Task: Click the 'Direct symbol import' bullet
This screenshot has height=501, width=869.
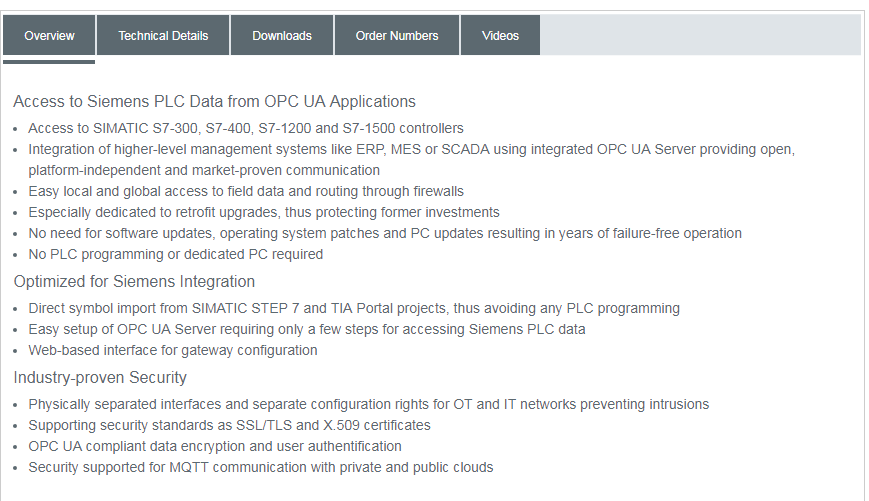Action: [x=354, y=308]
